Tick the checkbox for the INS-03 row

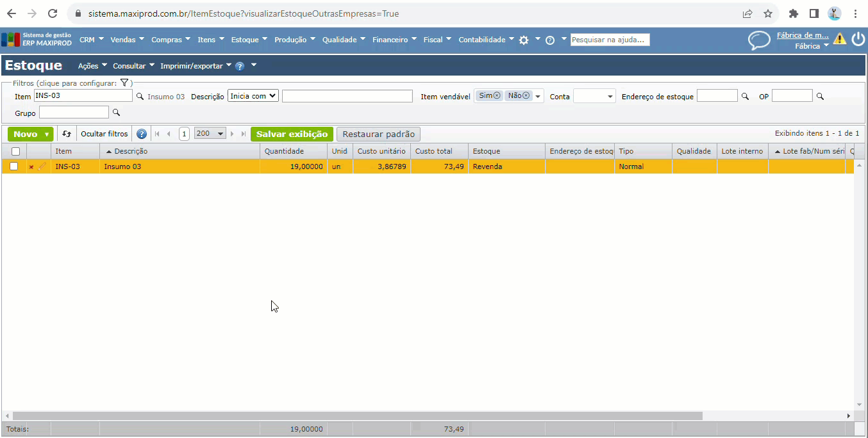tap(13, 166)
